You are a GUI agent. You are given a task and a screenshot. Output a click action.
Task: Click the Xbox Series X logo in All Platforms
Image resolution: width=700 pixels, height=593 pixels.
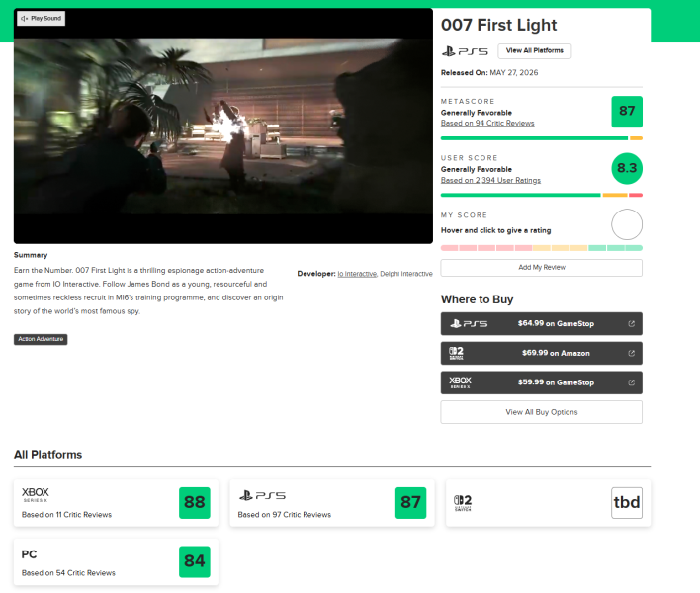(36, 494)
